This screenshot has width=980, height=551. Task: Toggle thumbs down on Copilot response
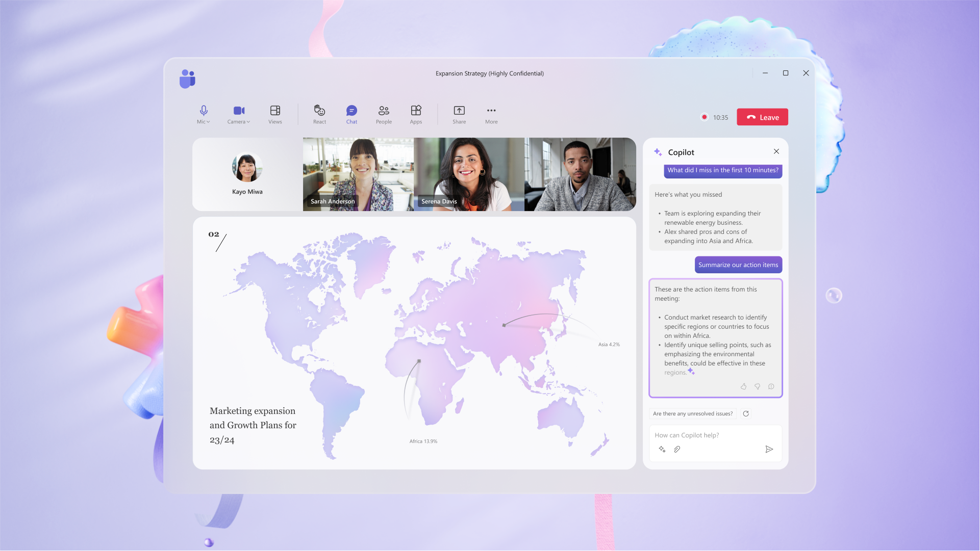pyautogui.click(x=757, y=386)
